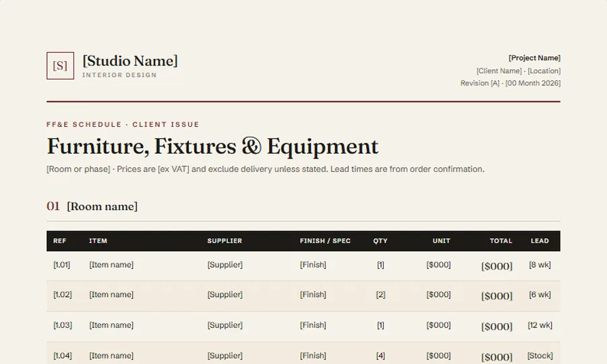Click [Item name] in row 1.01
Screen dimensions: 607x364
point(111,265)
